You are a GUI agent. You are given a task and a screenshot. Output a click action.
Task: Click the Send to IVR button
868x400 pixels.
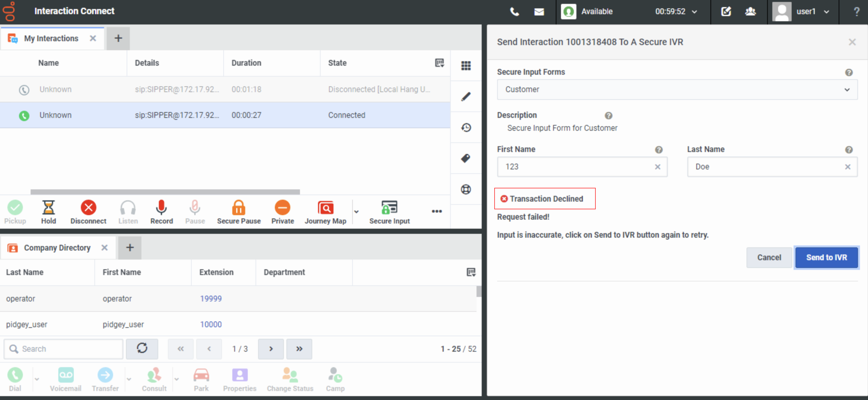point(826,258)
